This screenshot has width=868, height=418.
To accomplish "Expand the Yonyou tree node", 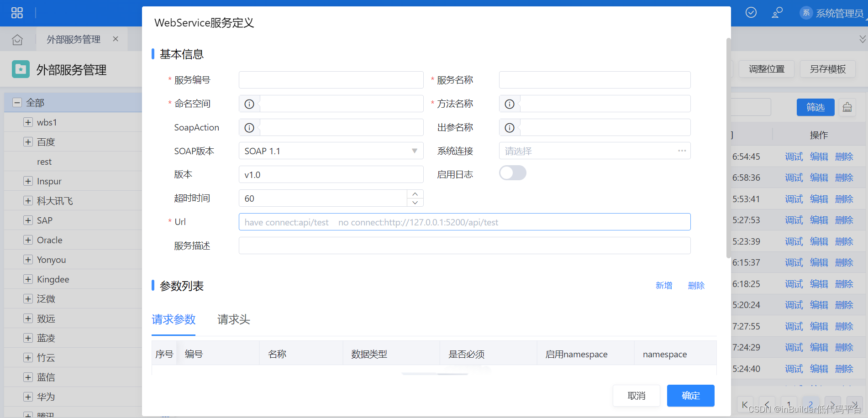I will click(x=28, y=260).
